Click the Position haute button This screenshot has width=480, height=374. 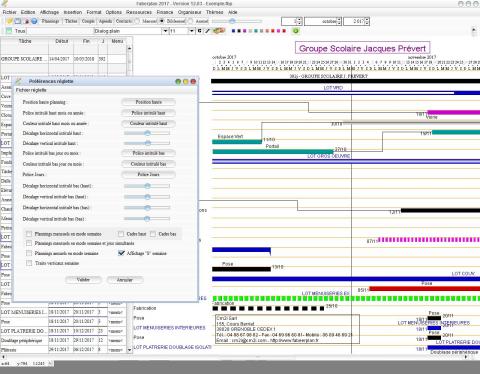148,102
